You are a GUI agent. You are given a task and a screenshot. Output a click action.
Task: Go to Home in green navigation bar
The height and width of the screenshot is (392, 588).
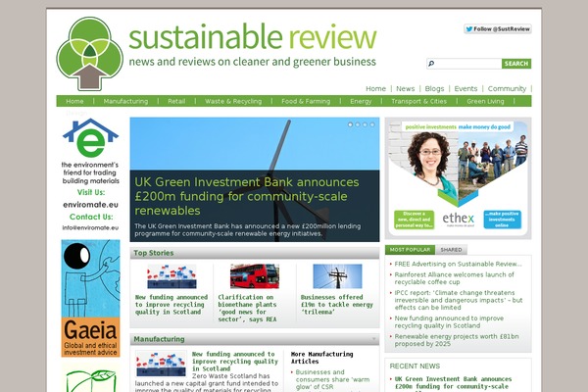[74, 101]
